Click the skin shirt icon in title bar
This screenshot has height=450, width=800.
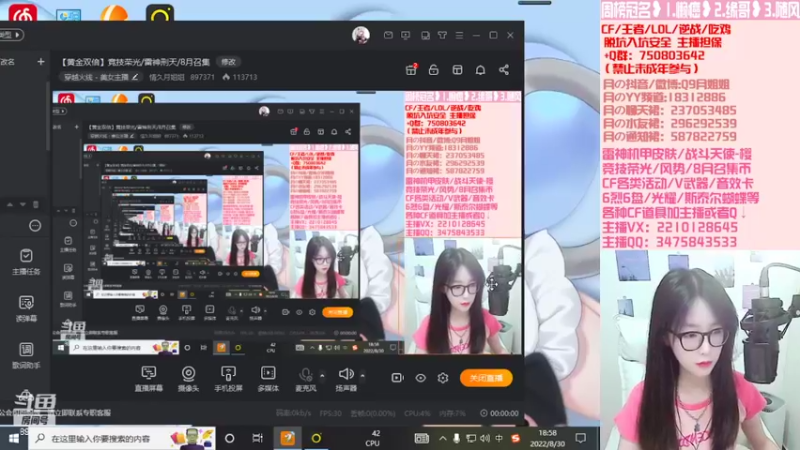[x=442, y=35]
